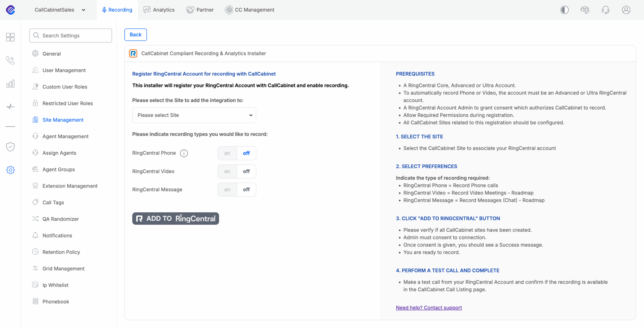This screenshot has height=328, width=644.
Task: Click the clock icon beside Retention Policy
Action: pyautogui.click(x=35, y=252)
